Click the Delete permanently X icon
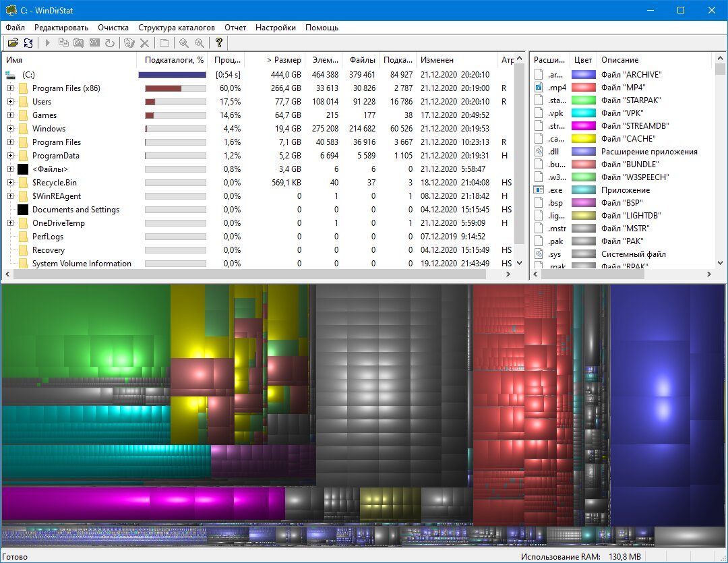728x563 pixels. coord(145,42)
